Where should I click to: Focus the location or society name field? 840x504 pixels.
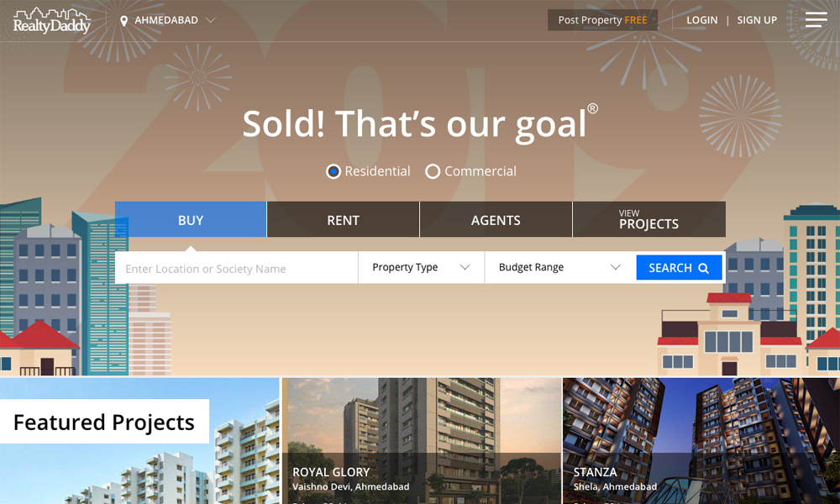pos(236,268)
